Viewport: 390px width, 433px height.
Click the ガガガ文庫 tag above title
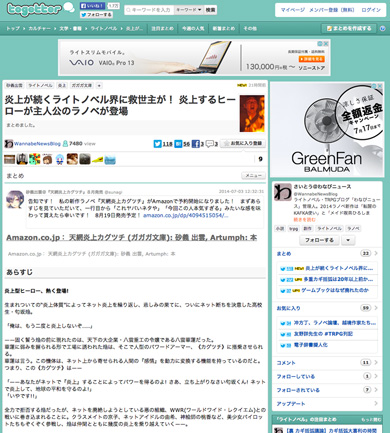pyautogui.click(x=82, y=86)
